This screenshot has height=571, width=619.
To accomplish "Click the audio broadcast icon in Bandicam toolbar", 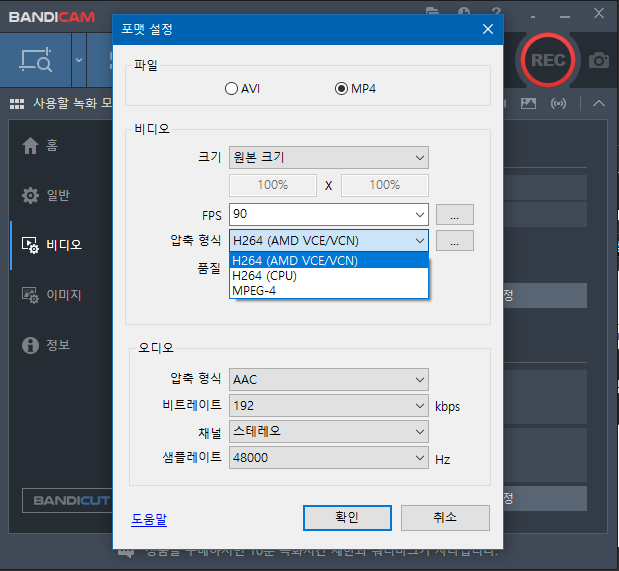I will (558, 103).
